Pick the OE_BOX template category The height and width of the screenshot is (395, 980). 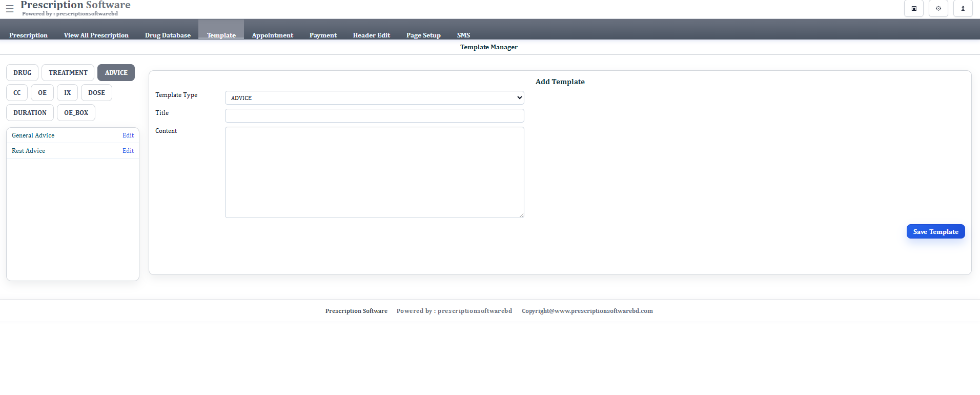tap(76, 113)
